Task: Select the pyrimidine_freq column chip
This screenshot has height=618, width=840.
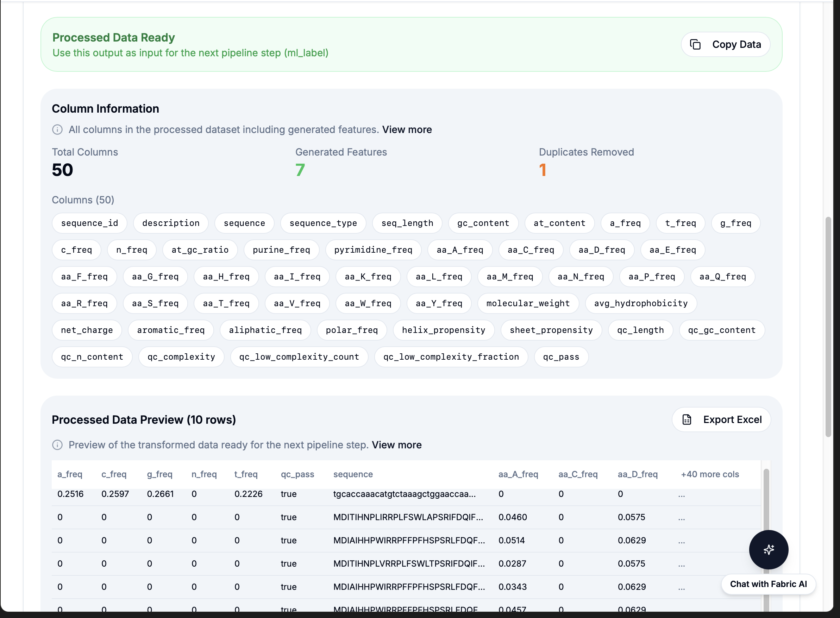Action: point(373,250)
